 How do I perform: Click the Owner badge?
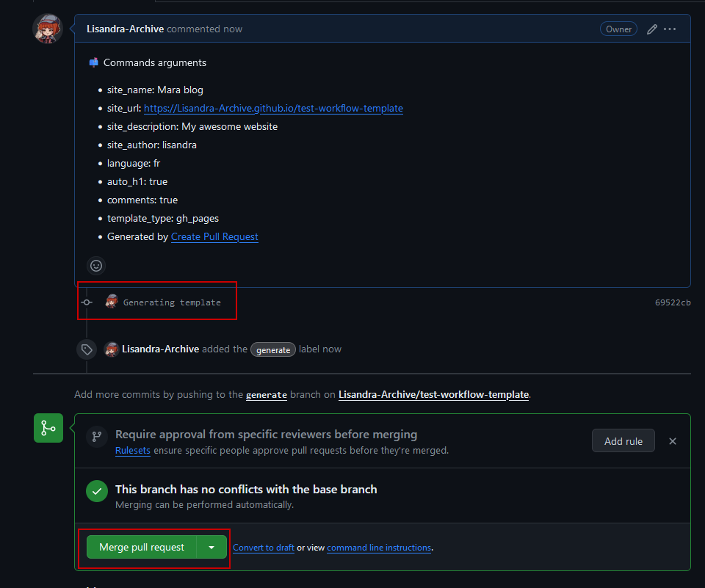tap(618, 29)
